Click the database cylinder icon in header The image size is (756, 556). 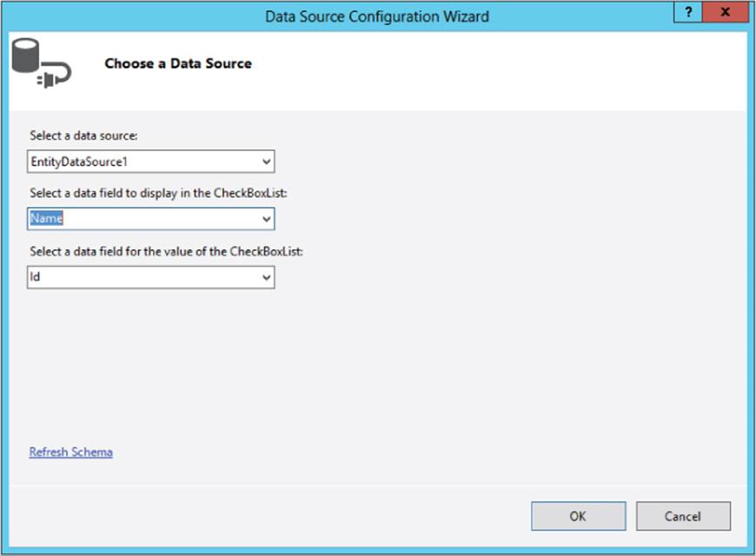point(25,56)
